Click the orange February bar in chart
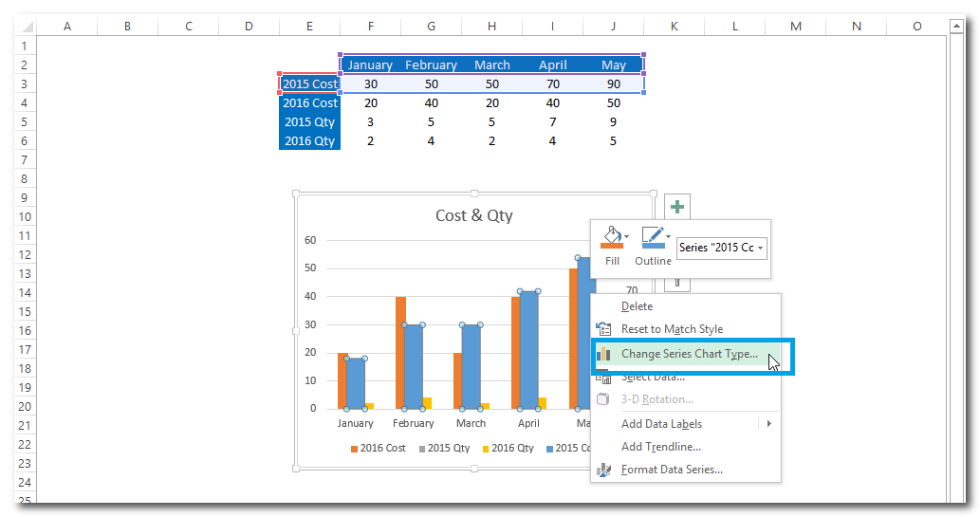 (x=399, y=352)
